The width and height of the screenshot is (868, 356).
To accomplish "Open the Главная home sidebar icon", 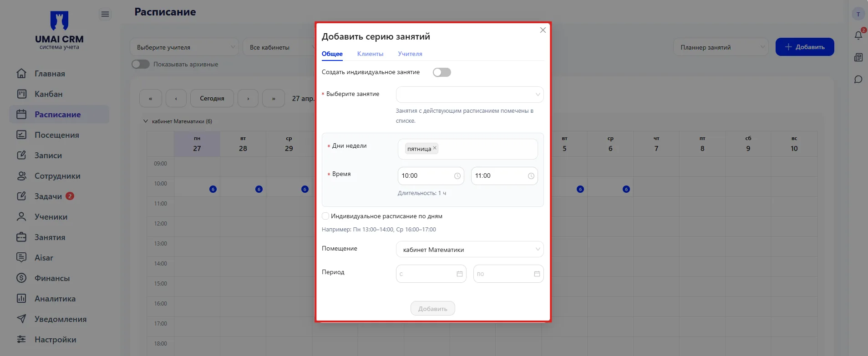I will click(x=21, y=73).
